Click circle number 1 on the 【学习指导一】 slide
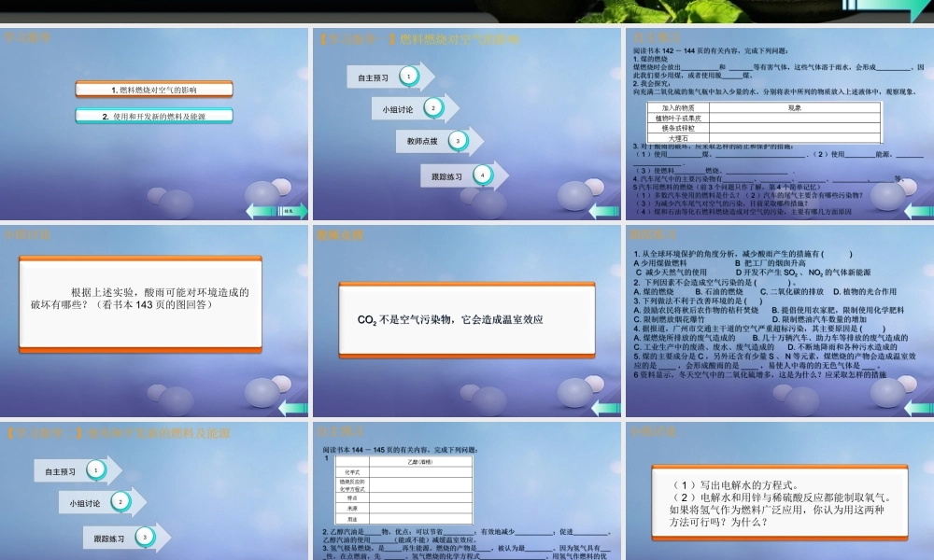The height and width of the screenshot is (560, 934). click(x=409, y=77)
